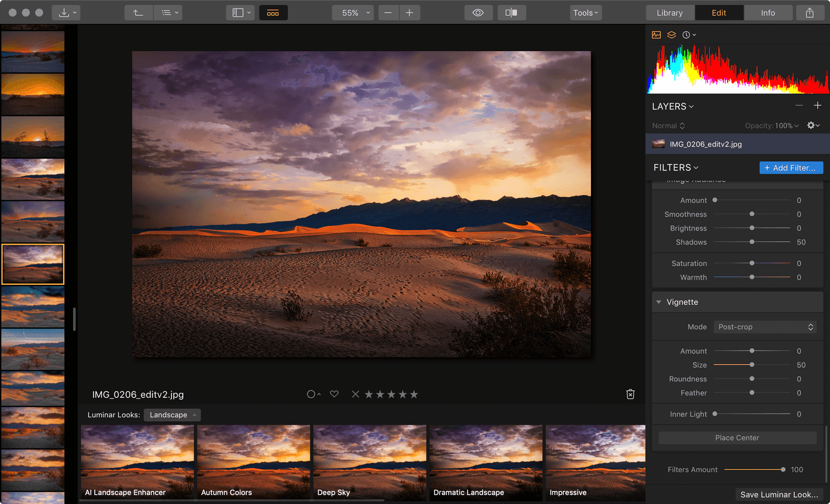Apply the Impressive look
Image resolution: width=830 pixels, height=504 pixels.
tap(595, 463)
